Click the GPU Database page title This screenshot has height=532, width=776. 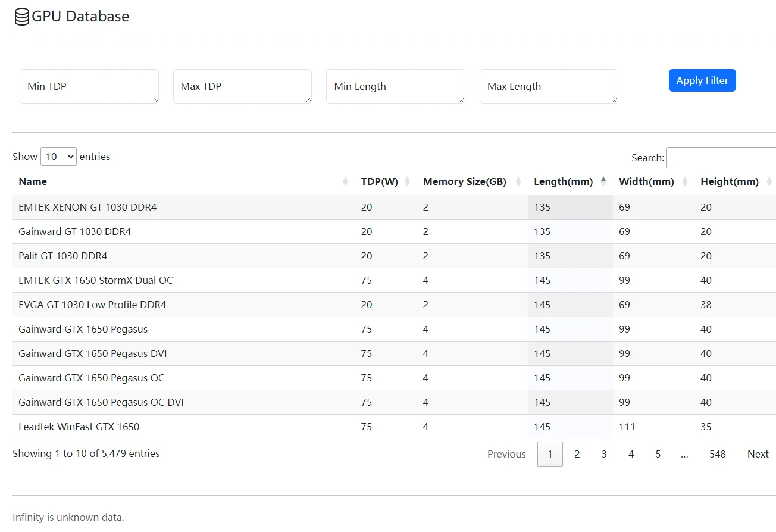[x=80, y=17]
